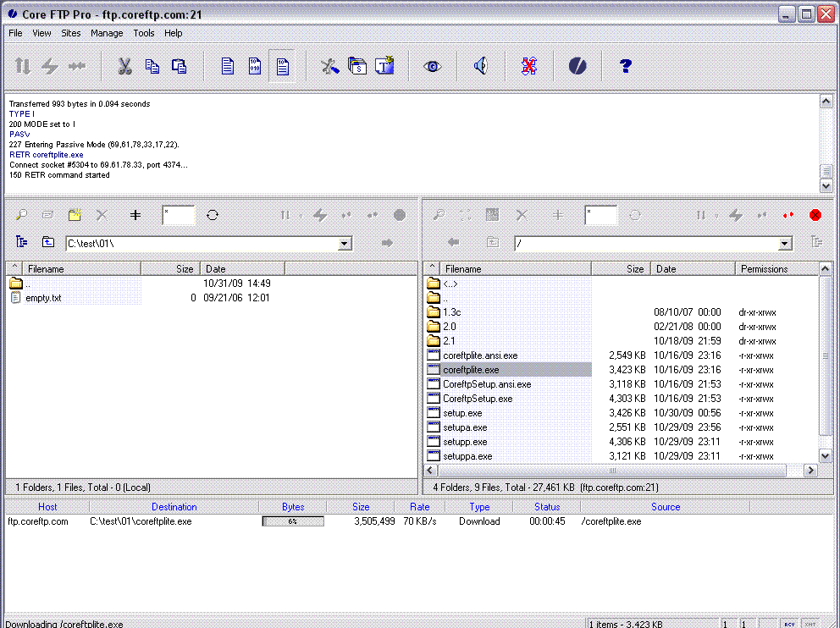
Task: Create new folder in local pane
Action: coord(74,214)
